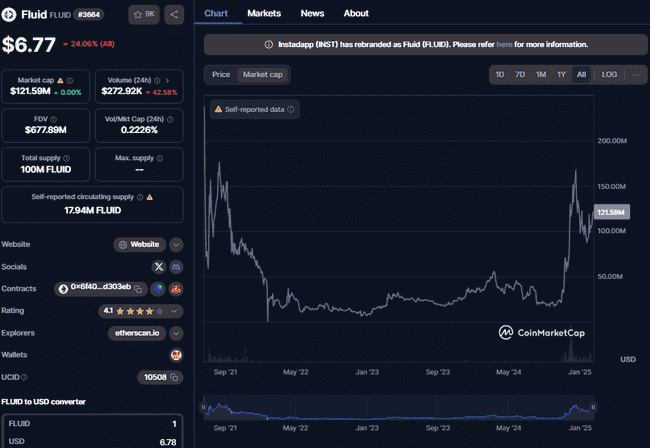This screenshot has width=650, height=448.
Task: Expand the Rating dropdown chevron
Action: point(175,311)
